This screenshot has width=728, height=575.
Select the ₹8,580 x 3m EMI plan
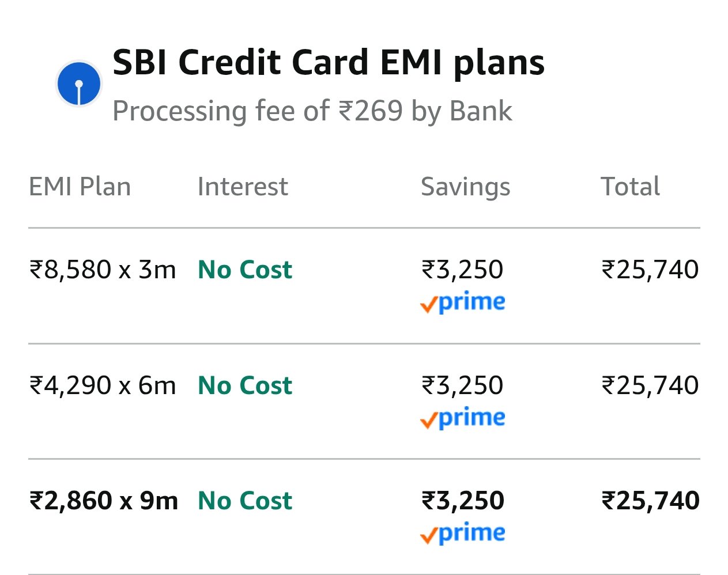(103, 270)
